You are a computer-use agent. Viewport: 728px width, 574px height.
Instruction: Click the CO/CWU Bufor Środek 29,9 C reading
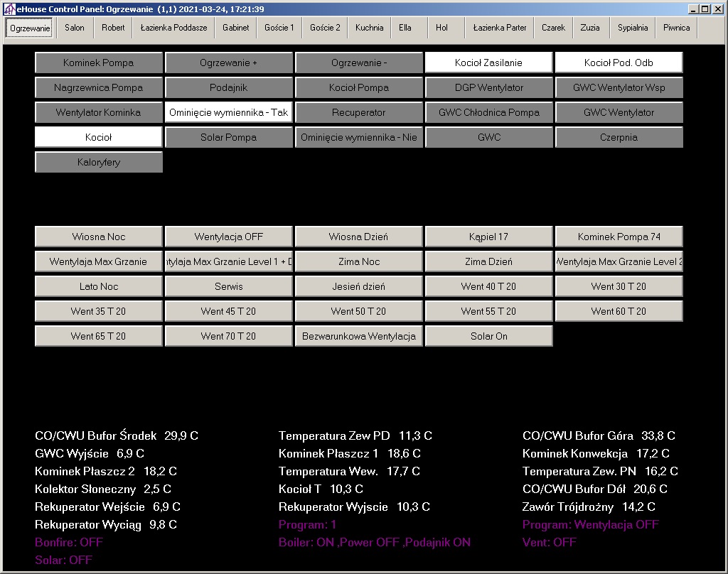(x=117, y=435)
